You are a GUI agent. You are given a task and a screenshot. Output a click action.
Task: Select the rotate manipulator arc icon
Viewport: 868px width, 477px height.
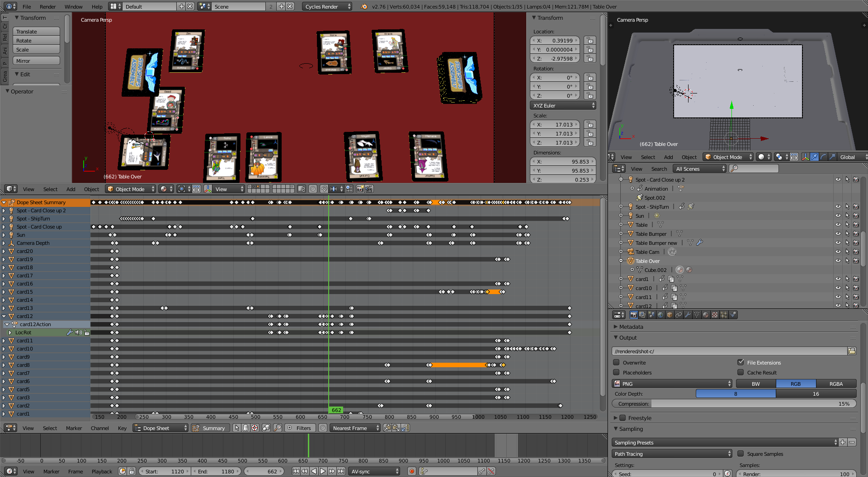pyautogui.click(x=823, y=157)
